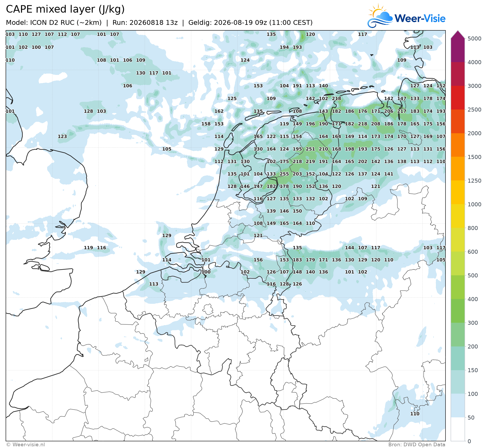This screenshot has width=486, height=448.
Task: Click the 194 value in the North Sea
Action: 284,47
